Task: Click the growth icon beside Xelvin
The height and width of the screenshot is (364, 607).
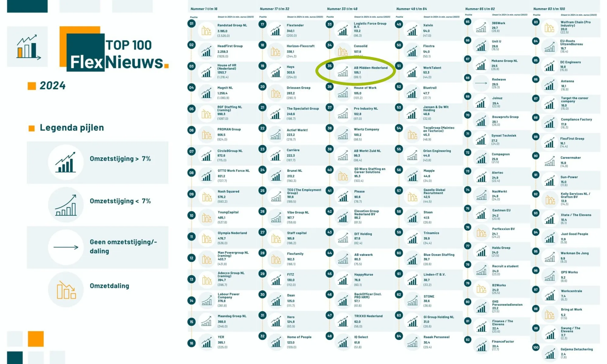Action: (x=412, y=30)
